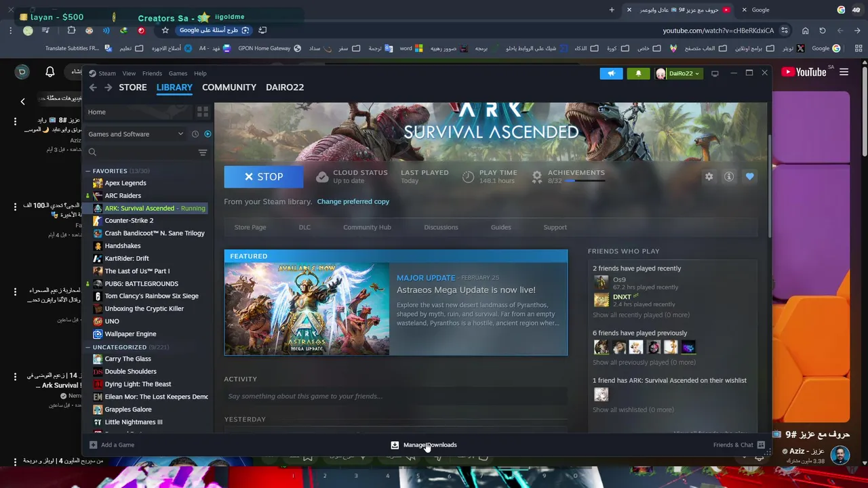Screen dimensions: 868x488
Task: Open the Games menu
Action: pos(178,73)
